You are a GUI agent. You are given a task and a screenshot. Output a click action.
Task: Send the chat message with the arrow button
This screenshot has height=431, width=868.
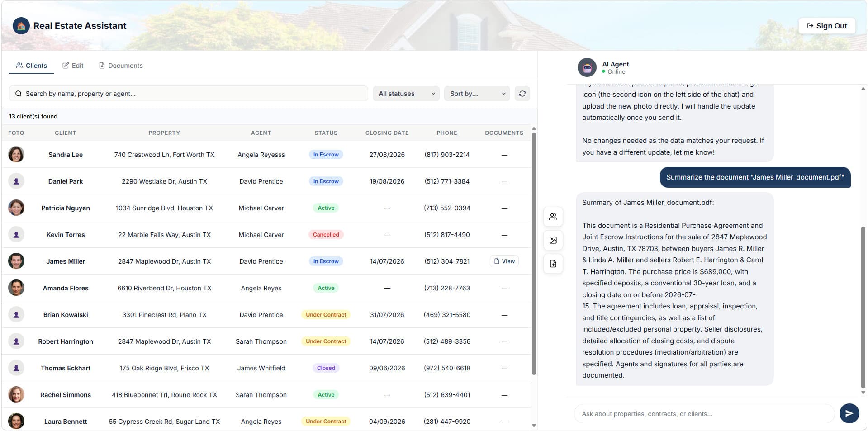849,413
